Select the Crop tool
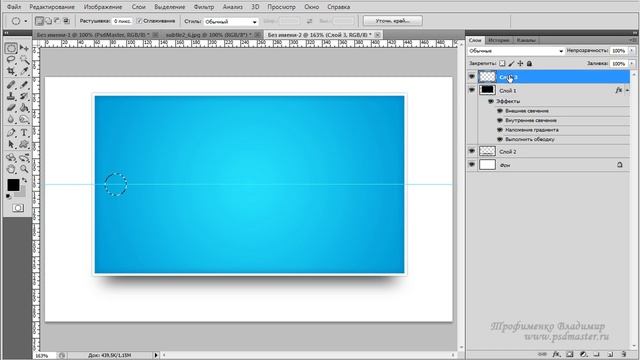Image resolution: width=640 pixels, height=360 pixels. pyautogui.click(x=11, y=71)
